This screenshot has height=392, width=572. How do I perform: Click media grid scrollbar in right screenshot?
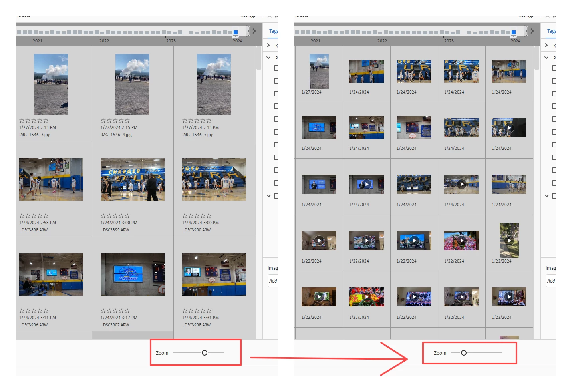tap(537, 58)
